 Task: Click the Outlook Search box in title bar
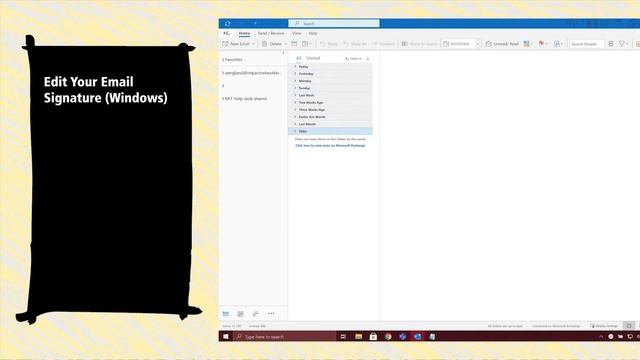(x=334, y=23)
